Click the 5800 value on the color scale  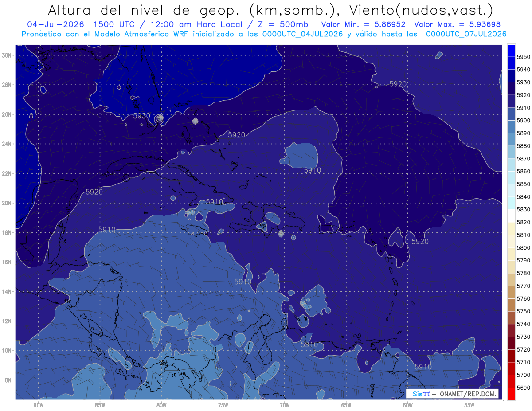click(524, 247)
